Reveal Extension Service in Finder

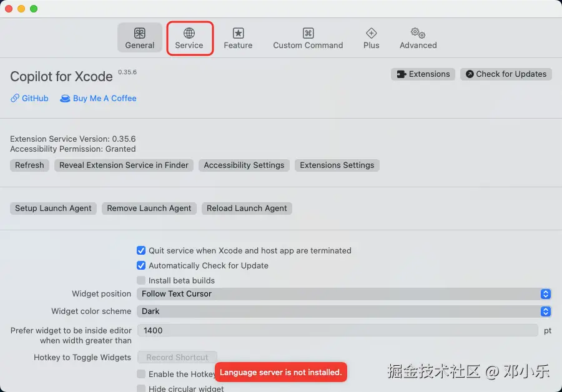point(124,165)
